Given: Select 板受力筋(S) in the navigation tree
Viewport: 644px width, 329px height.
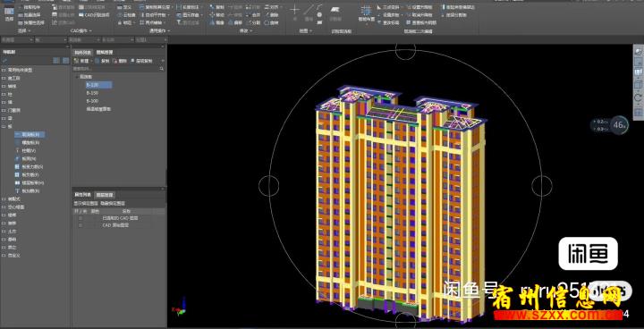Looking at the screenshot, I should pos(29,167).
